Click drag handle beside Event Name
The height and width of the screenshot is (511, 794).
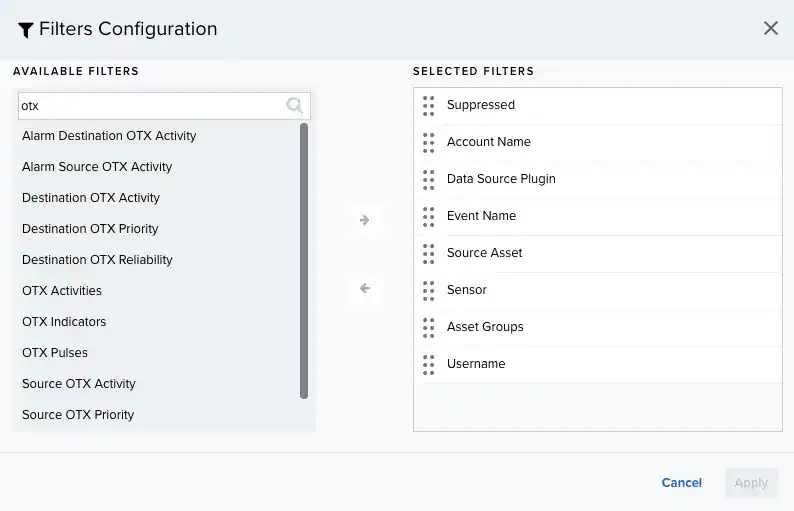(429, 216)
